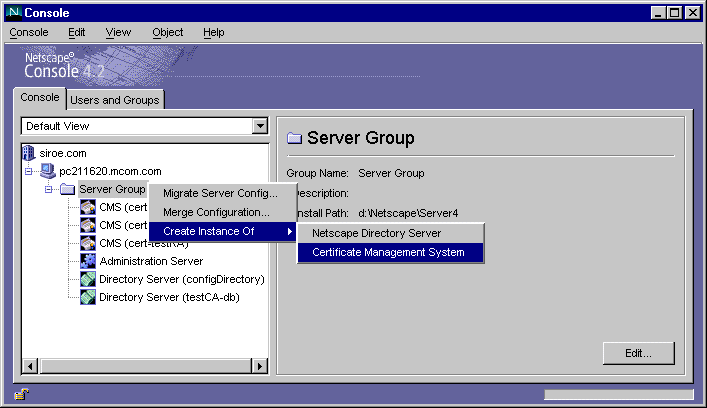This screenshot has height=408, width=707.
Task: Select the Console tab
Action: [40, 97]
